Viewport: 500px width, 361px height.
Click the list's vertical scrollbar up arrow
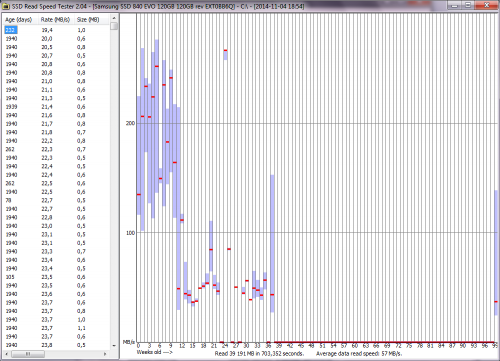[114, 18]
